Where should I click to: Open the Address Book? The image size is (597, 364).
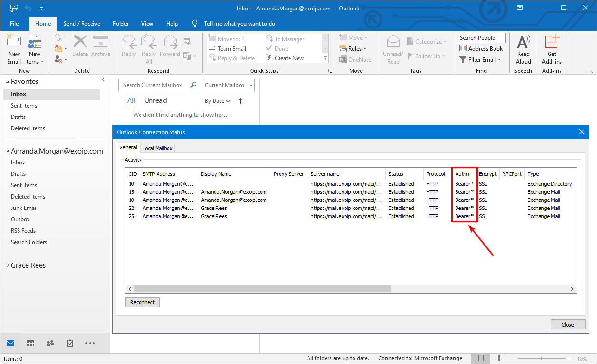click(x=481, y=49)
